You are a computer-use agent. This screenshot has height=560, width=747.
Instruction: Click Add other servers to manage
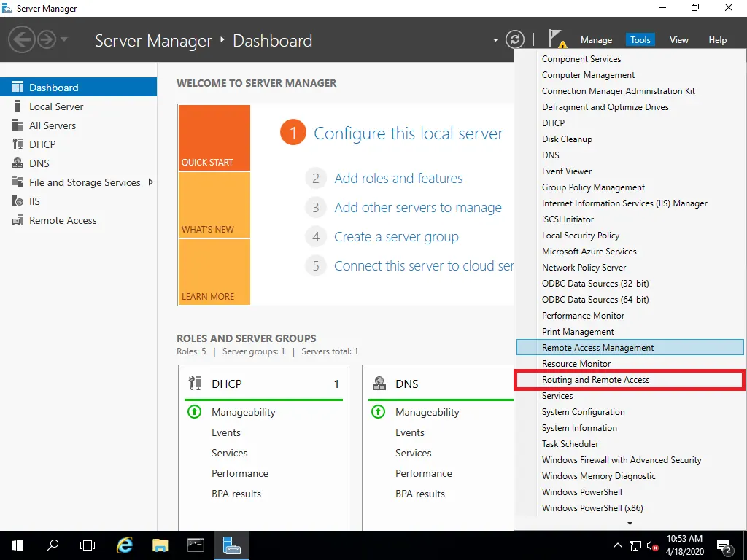(418, 208)
